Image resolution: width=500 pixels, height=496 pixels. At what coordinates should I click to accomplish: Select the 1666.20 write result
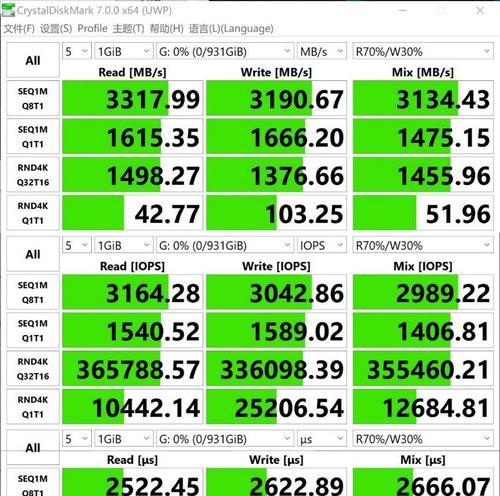[276, 137]
